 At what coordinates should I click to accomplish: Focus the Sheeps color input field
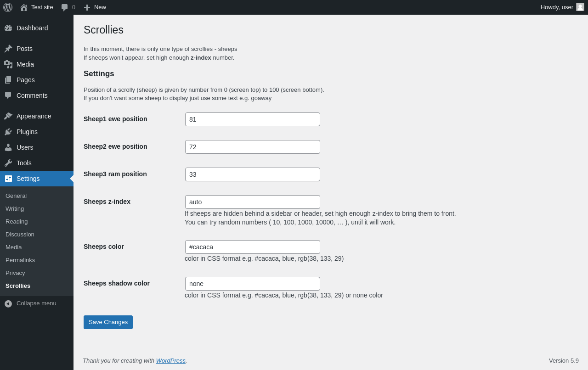tap(253, 247)
